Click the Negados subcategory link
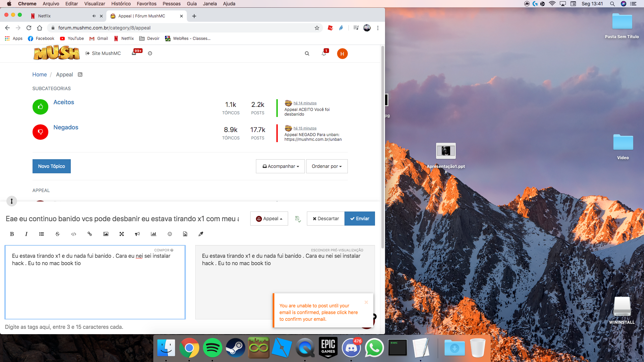This screenshot has height=362, width=644. (66, 127)
